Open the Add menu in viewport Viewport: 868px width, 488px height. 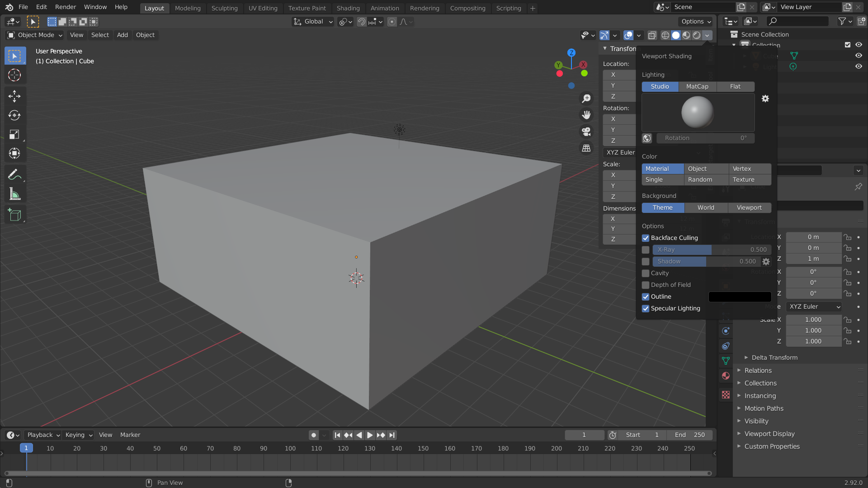click(122, 35)
